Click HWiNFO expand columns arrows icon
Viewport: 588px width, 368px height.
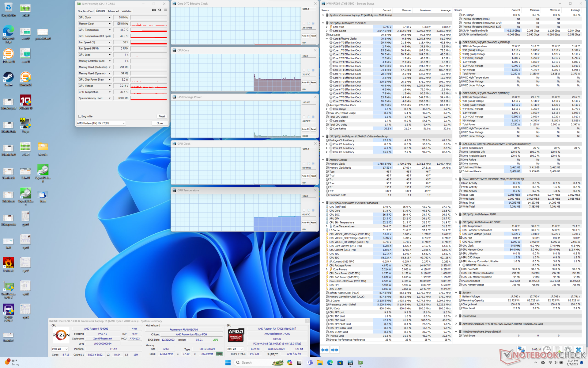[x=325, y=350]
